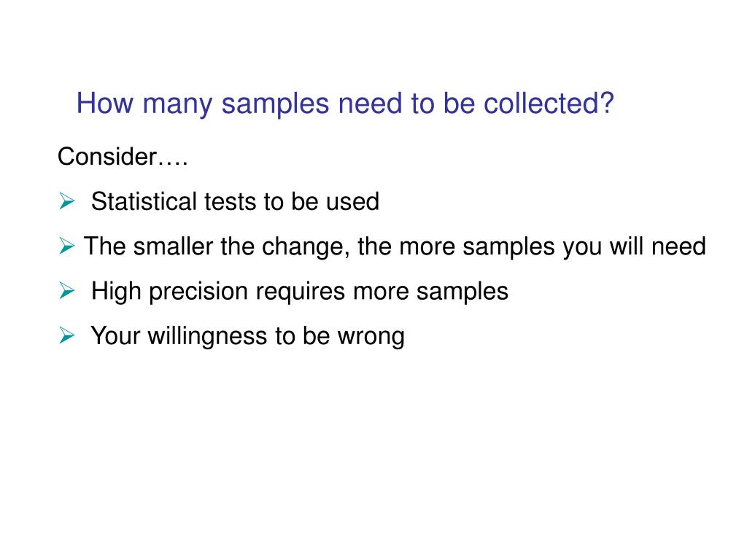Click the arrow bullet before Your willingness

(x=66, y=336)
